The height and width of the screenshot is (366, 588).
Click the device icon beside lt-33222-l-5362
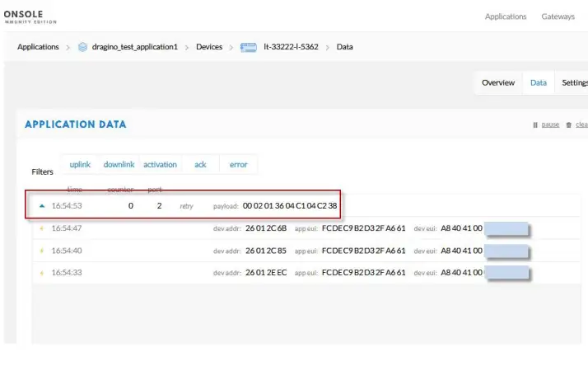tap(248, 47)
